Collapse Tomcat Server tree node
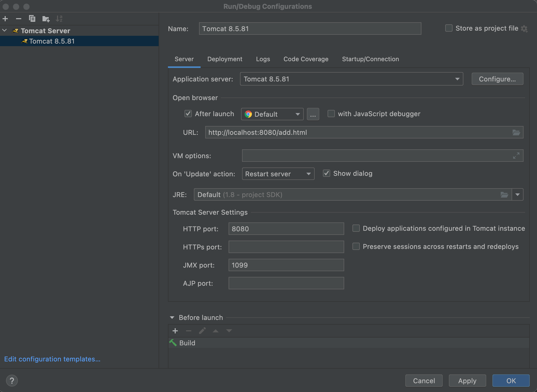The image size is (537, 392). tap(5, 31)
